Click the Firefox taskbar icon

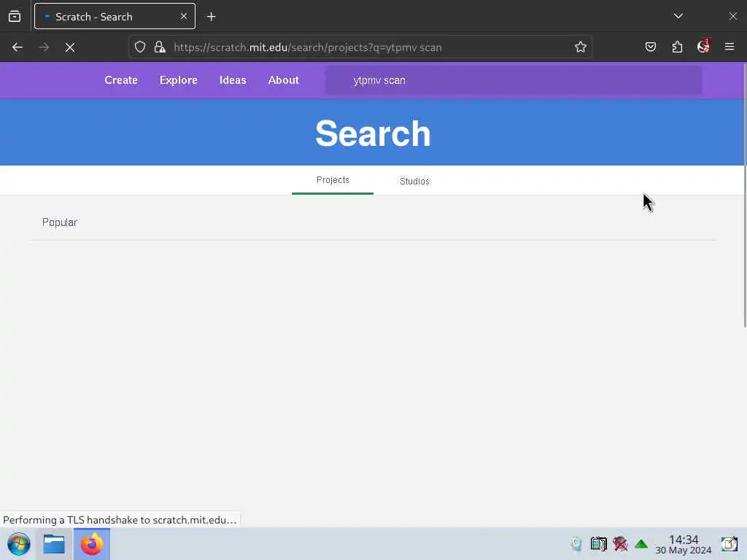click(x=92, y=544)
